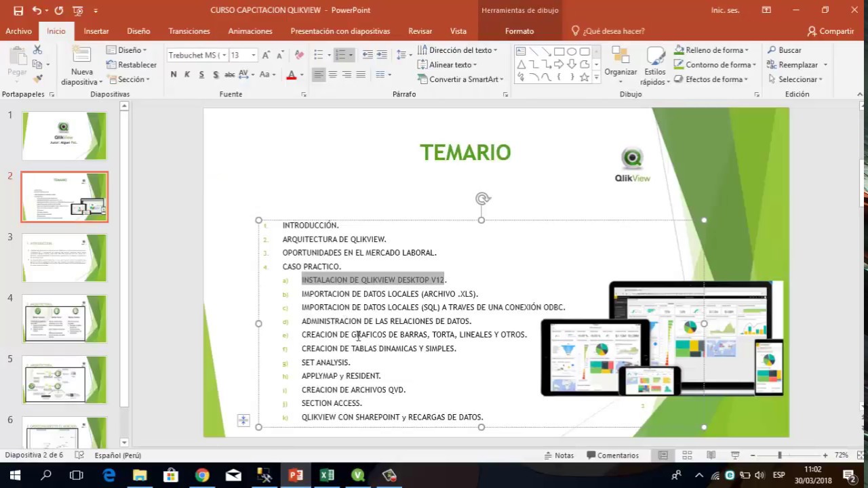Click the Increase list level icon
This screenshot has width=868, height=488.
click(x=382, y=55)
